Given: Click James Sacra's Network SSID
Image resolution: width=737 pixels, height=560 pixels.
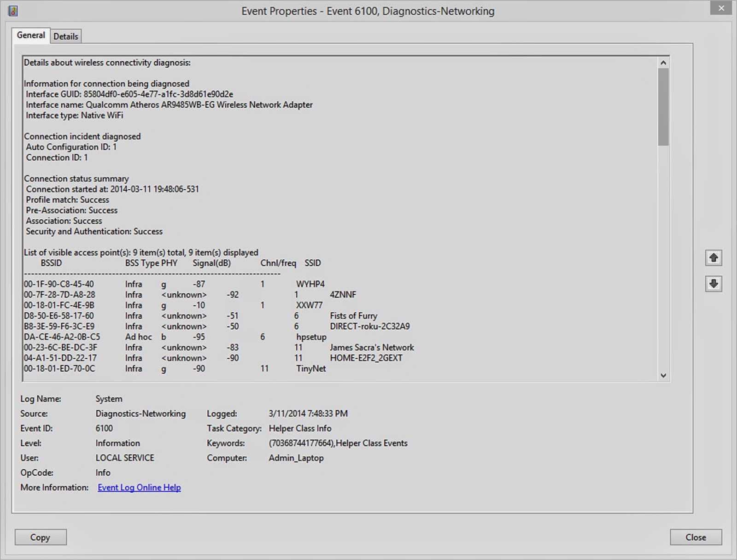Looking at the screenshot, I should click(x=372, y=348).
